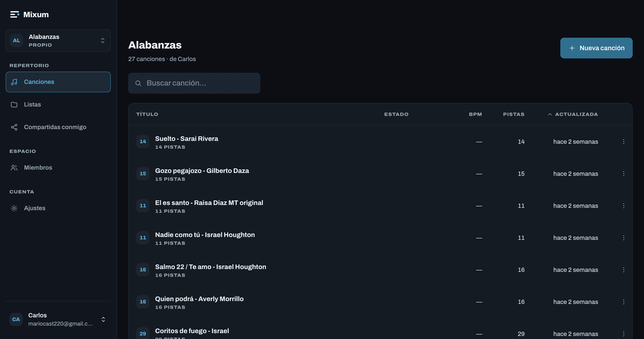The width and height of the screenshot is (644, 339).
Task: Expand the Carlos account menu
Action: point(58,319)
